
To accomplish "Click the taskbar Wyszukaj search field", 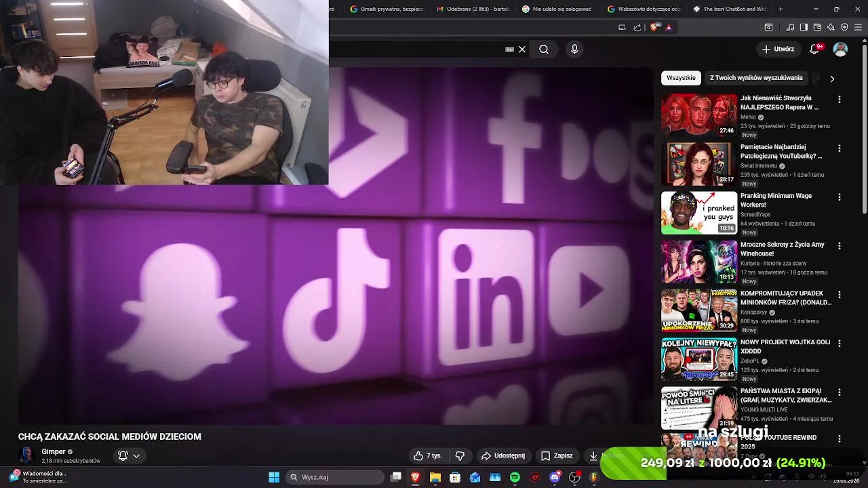I will point(335,477).
